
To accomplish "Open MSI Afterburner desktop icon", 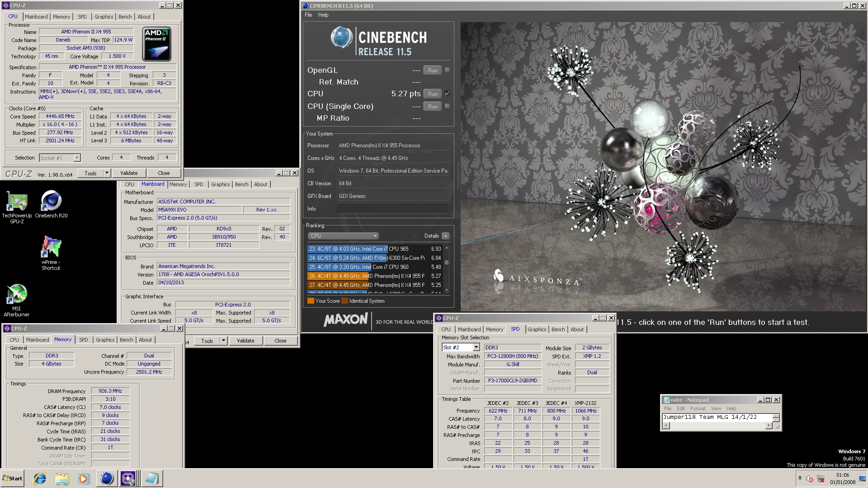I will click(17, 300).
